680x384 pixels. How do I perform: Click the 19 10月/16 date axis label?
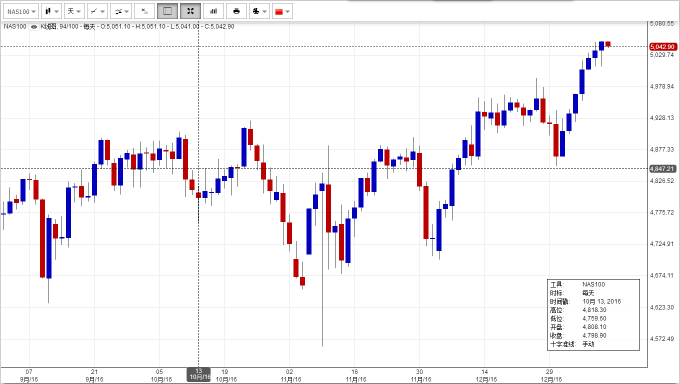coord(226,376)
